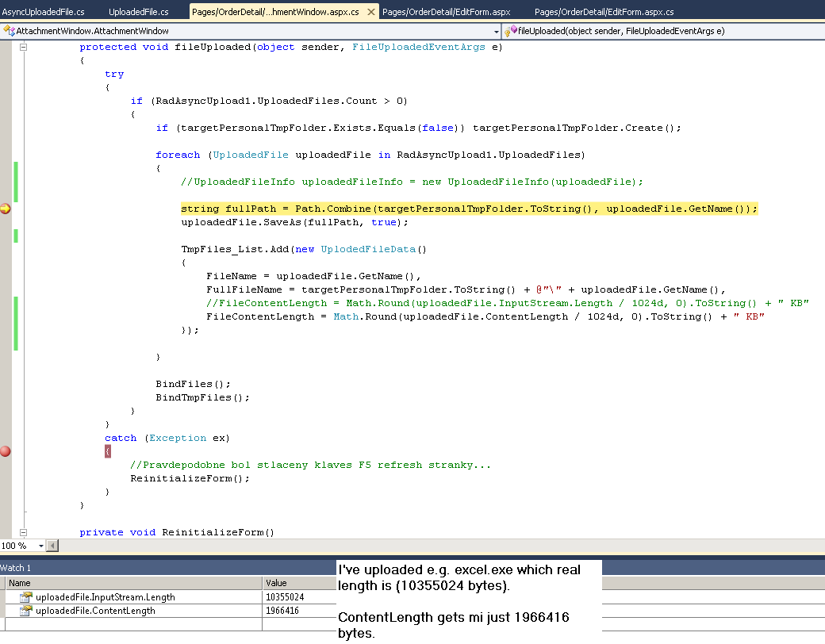Image resolution: width=825 pixels, height=644 pixels.
Task: Click the horizontal scrollbar left arrow
Action: pyautogui.click(x=52, y=546)
